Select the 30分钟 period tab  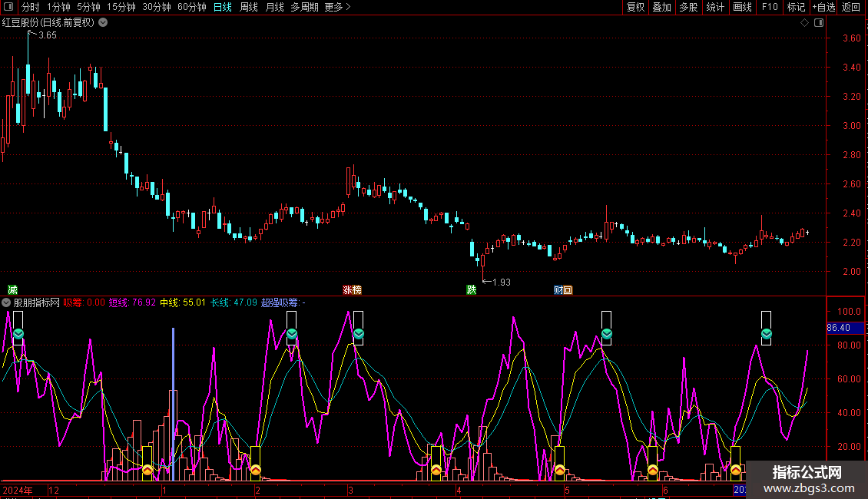156,7
